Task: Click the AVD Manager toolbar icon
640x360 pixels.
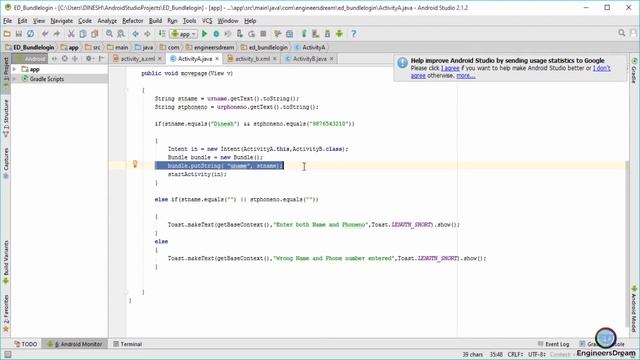Action: tap(316, 34)
